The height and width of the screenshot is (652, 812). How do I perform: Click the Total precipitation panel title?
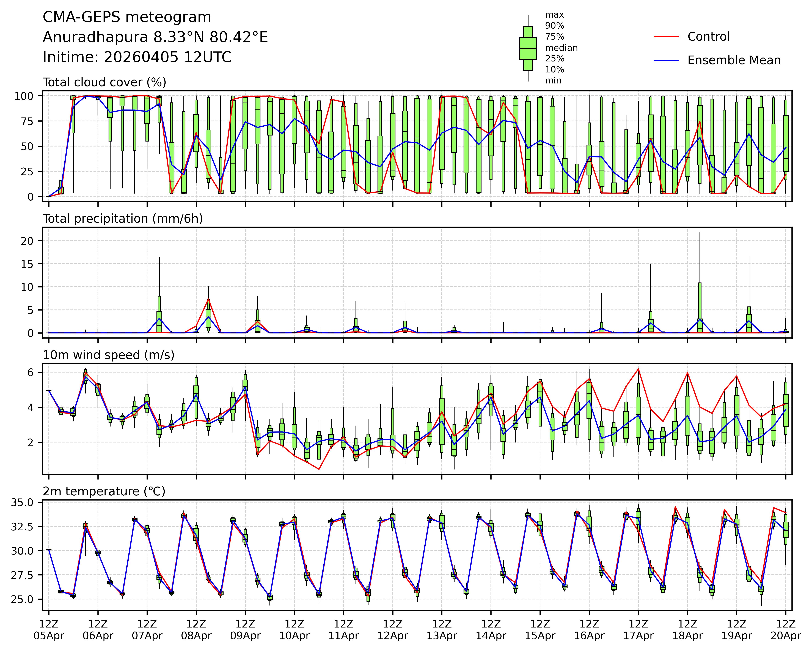tap(122, 219)
